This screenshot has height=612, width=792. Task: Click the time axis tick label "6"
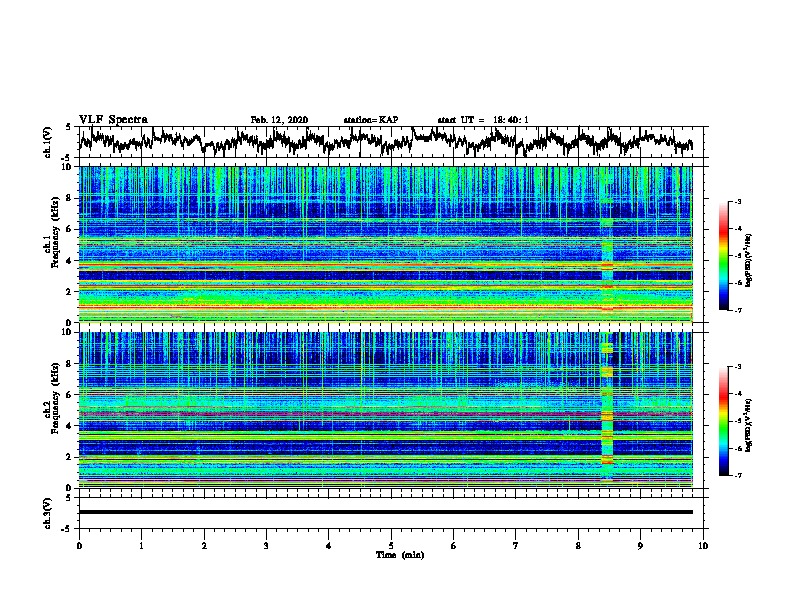[453, 546]
